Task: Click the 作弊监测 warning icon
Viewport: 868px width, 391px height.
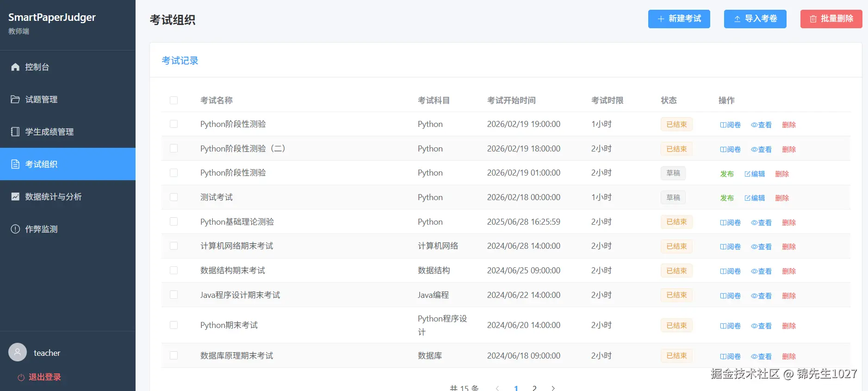Action: coord(15,229)
